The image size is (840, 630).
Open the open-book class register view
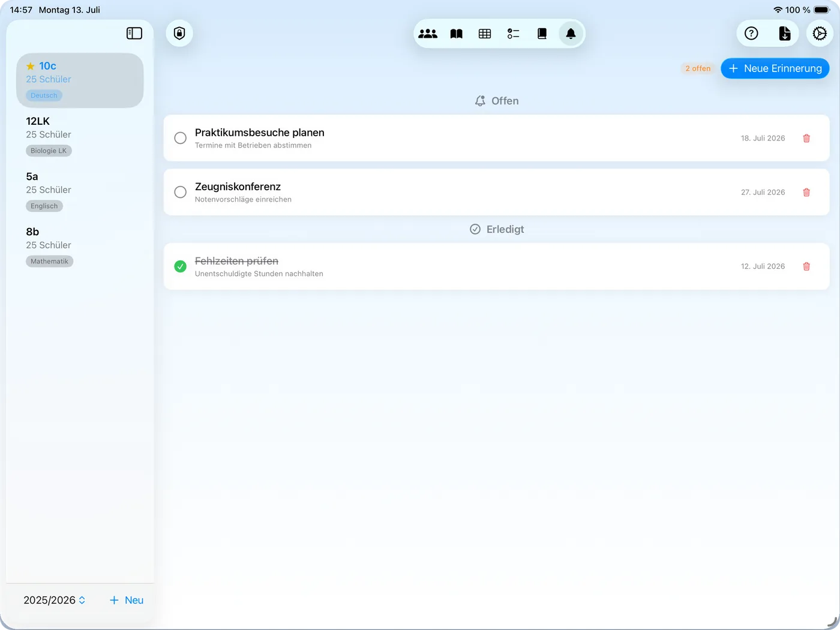pos(457,34)
